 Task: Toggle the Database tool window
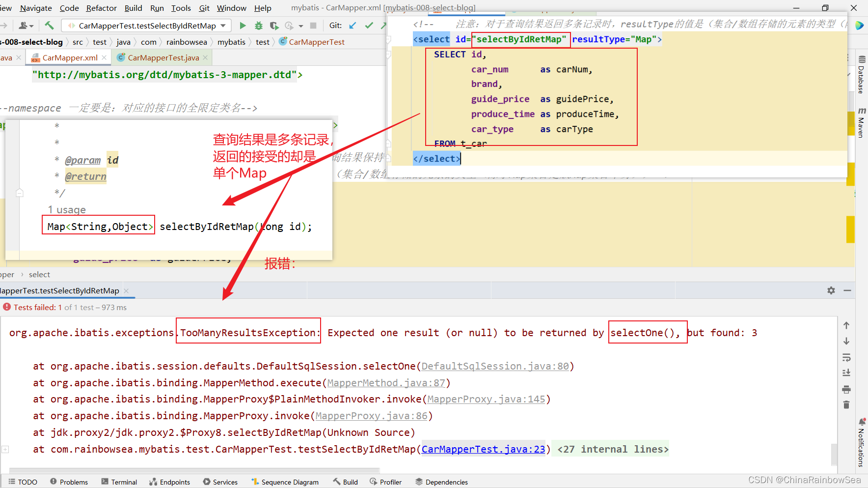(861, 75)
